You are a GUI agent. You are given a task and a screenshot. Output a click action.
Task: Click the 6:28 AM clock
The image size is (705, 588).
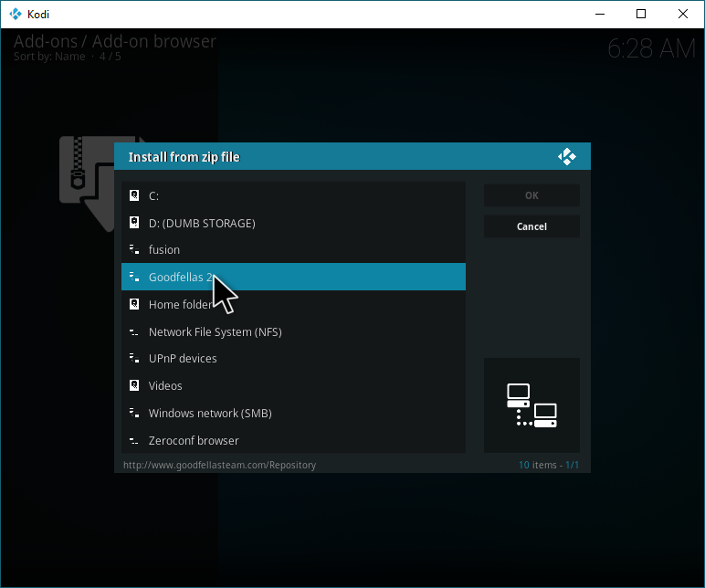coord(651,48)
